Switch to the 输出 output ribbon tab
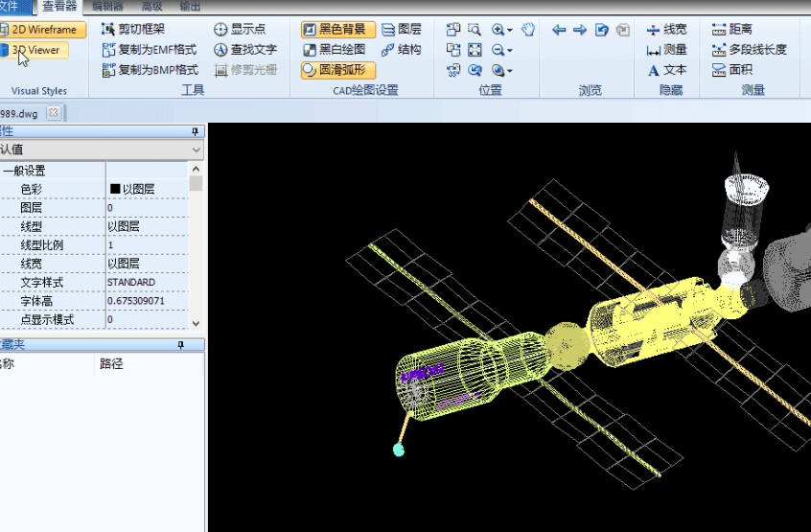 coord(190,6)
